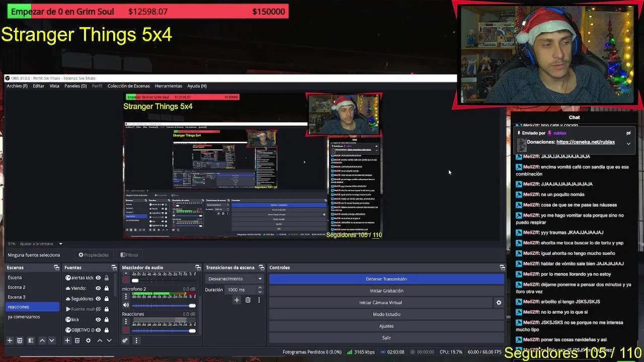Click Reacciones volume slider

coord(163,330)
